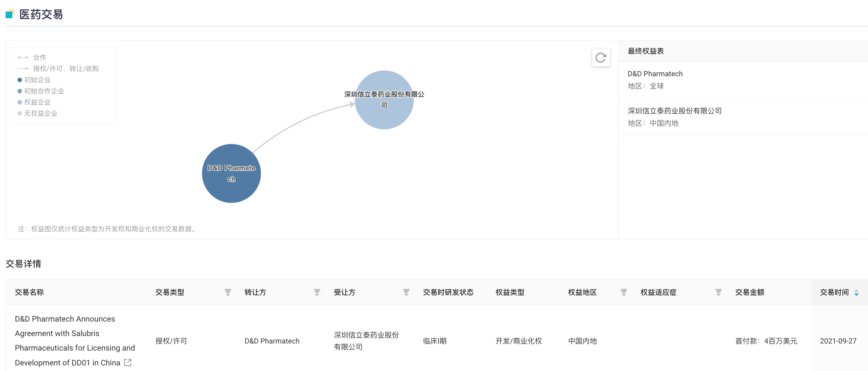868x371 pixels.
Task: Click the 交易金额 column header
Action: (x=750, y=292)
